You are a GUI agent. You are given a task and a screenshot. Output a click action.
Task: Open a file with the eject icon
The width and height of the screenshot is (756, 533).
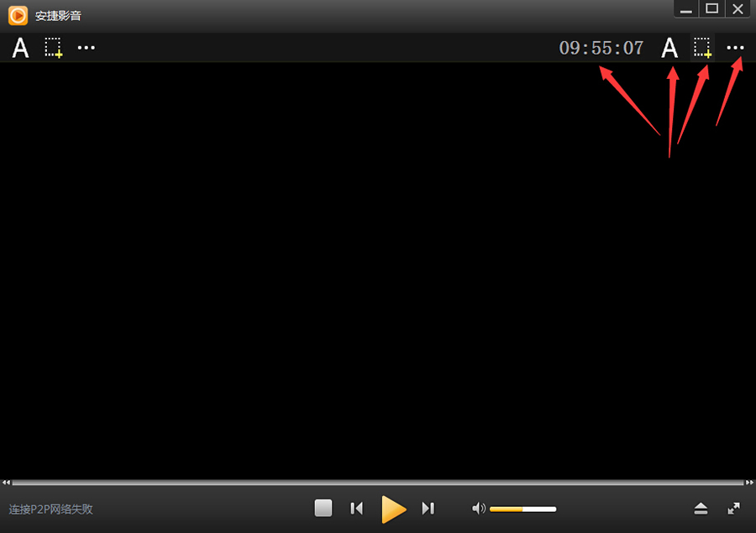coord(701,509)
